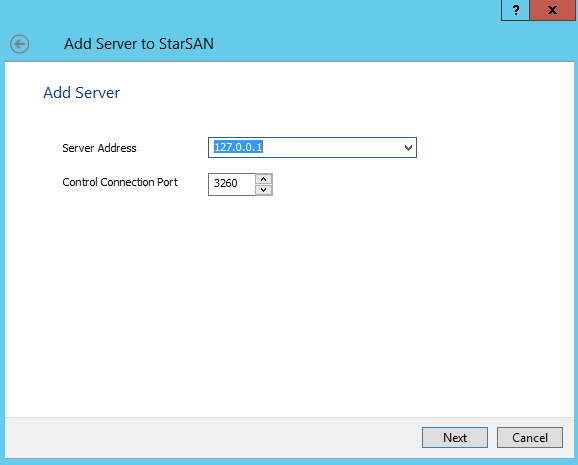Click the Server Address label
The height and width of the screenshot is (465, 578).
99,148
